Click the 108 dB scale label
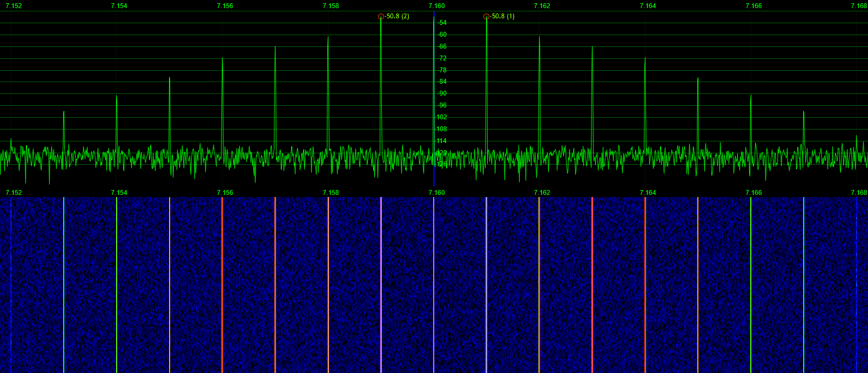The height and width of the screenshot is (373, 868). [x=441, y=129]
